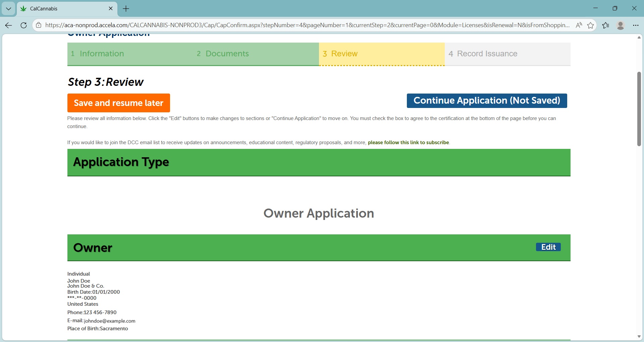Image resolution: width=644 pixels, height=342 pixels.
Task: Open browser Settings and more menu
Action: 636,25
